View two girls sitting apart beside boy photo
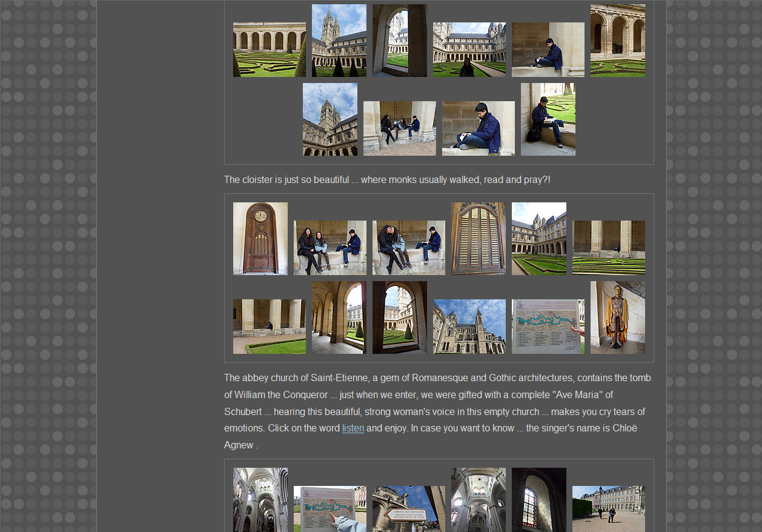Viewport: 762px width, 532px height. coord(330,247)
